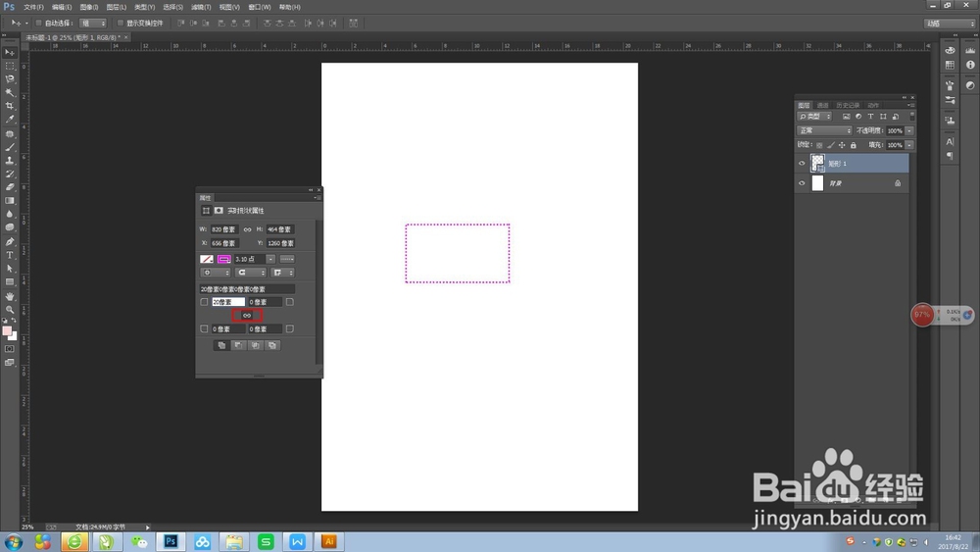Screen dimensions: 980x552
Task: Open stroke line cap dropdown
Action: [x=251, y=273]
